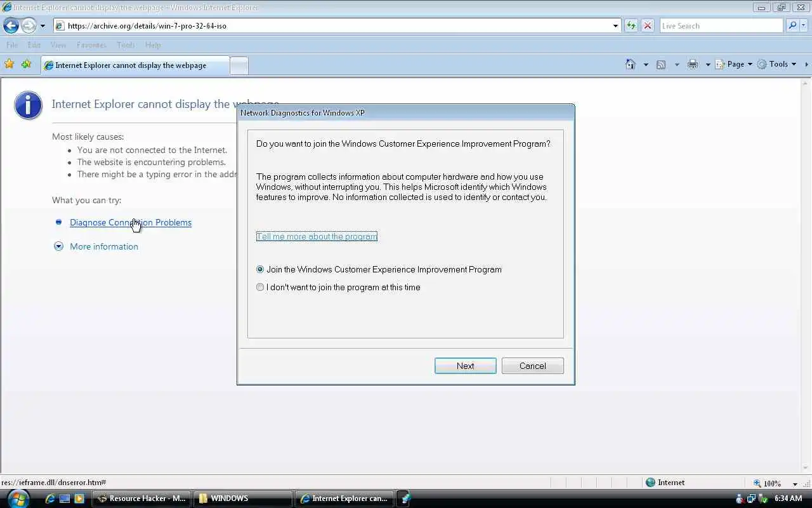Open Favorites Center star icon
This screenshot has width=812, height=508.
tap(9, 64)
